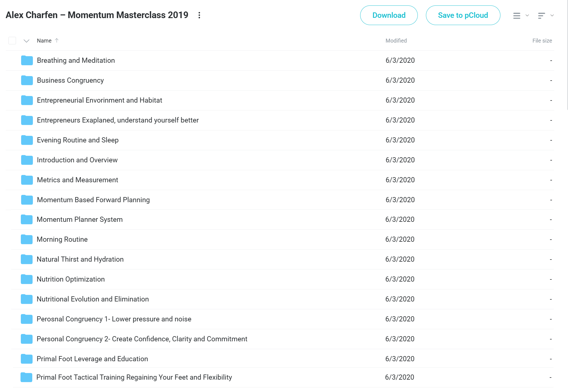Viewport: 568px width, 392px height.
Task: Click the Momentum Based Forward Planning folder icon
Action: tap(27, 200)
